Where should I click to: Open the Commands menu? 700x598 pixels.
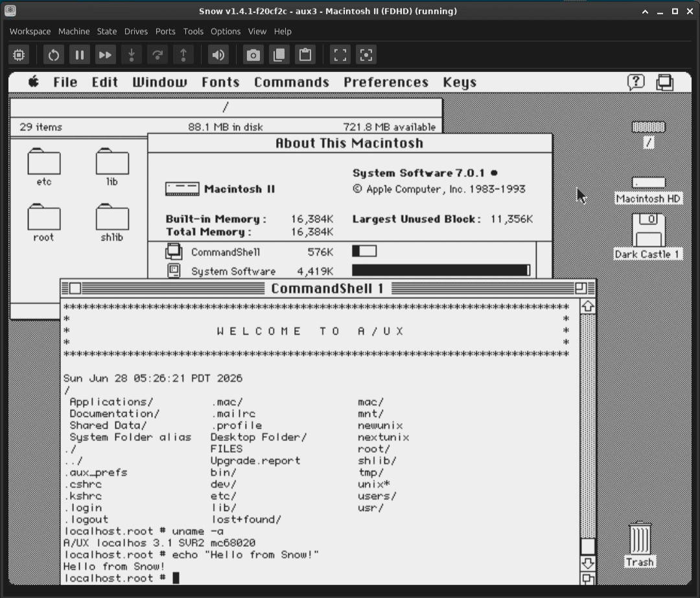pos(292,82)
